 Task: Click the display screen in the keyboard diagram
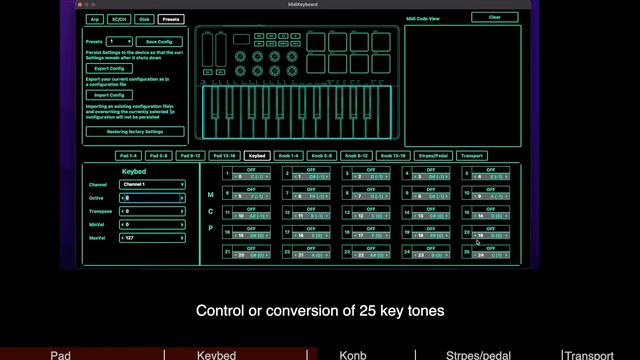click(x=241, y=39)
